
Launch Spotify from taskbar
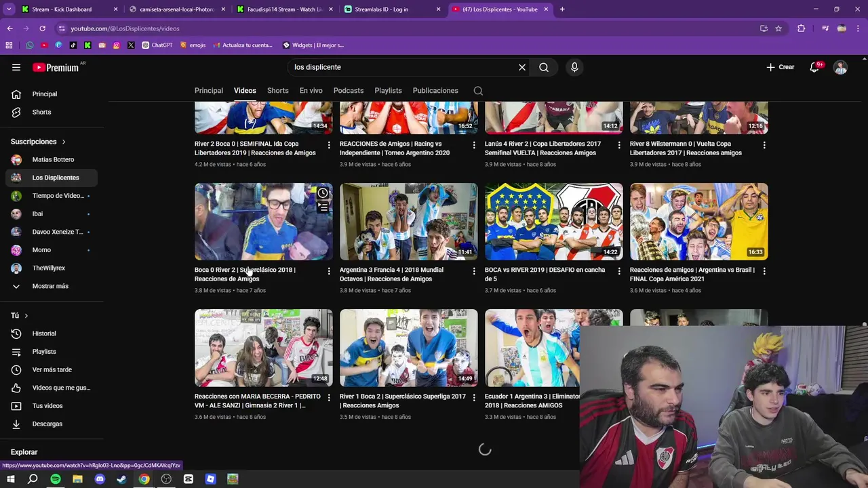[56, 479]
